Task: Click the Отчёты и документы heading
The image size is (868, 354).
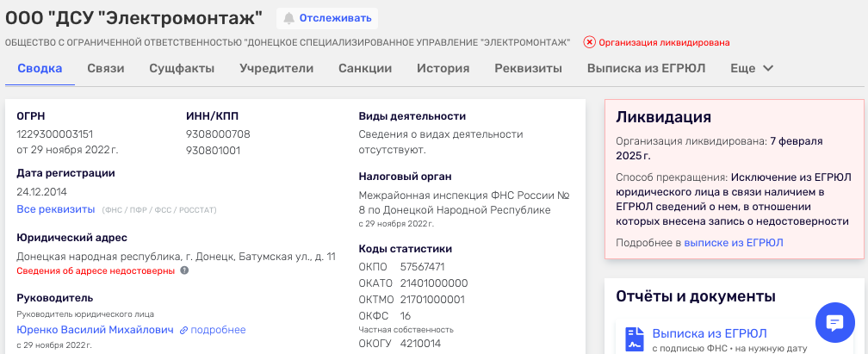Action: [x=695, y=295]
